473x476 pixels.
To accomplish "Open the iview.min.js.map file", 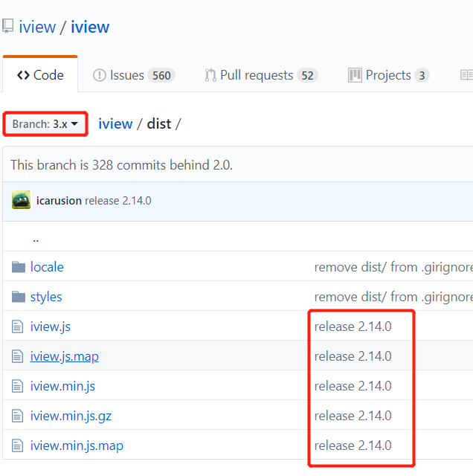I will [77, 446].
